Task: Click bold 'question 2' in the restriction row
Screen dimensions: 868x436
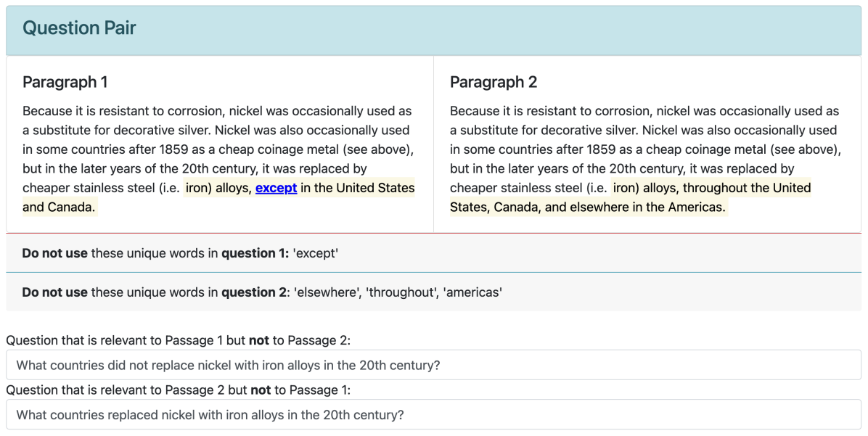Action: click(x=252, y=292)
